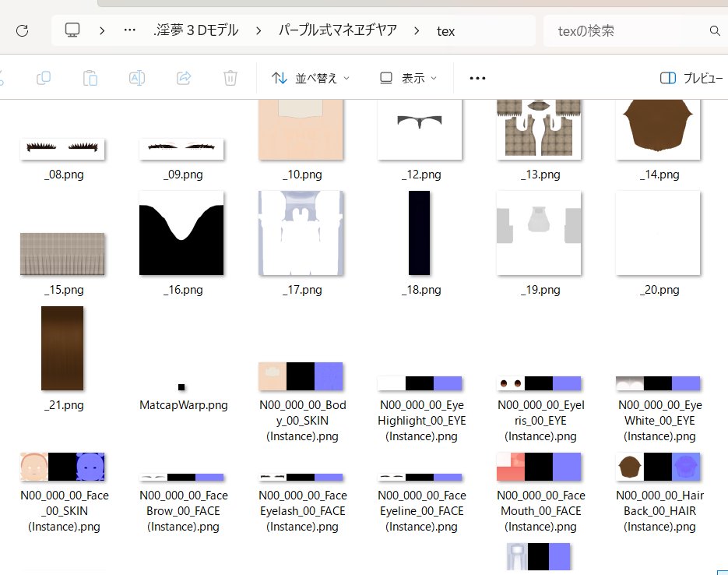Screen dimensions: 728x575
Task: Select the EyeHighlight_00_EYE (Instance).png thumbnail
Action: click(420, 383)
